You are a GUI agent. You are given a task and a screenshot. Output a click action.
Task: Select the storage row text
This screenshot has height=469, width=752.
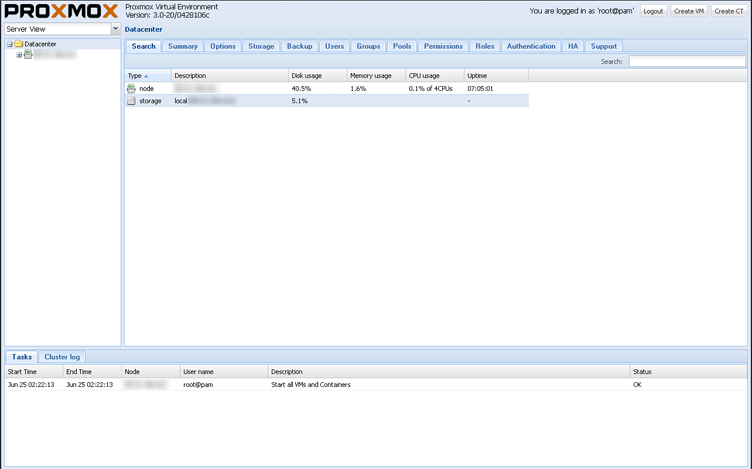150,101
